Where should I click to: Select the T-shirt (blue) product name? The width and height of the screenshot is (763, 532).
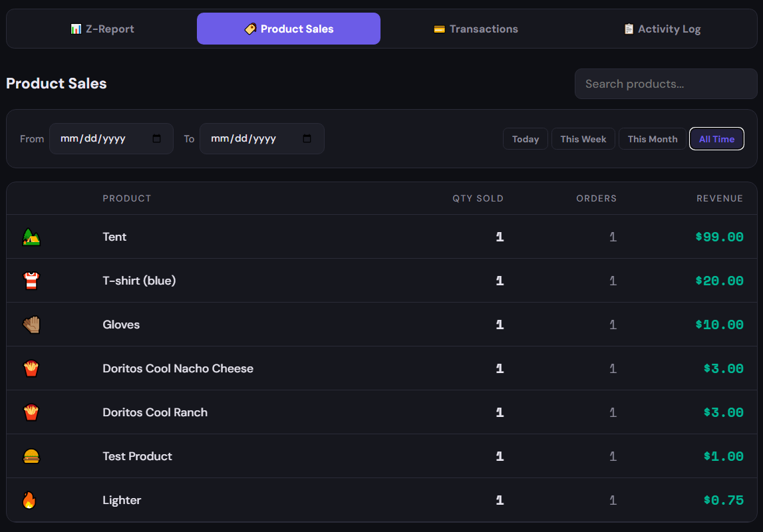pyautogui.click(x=139, y=281)
